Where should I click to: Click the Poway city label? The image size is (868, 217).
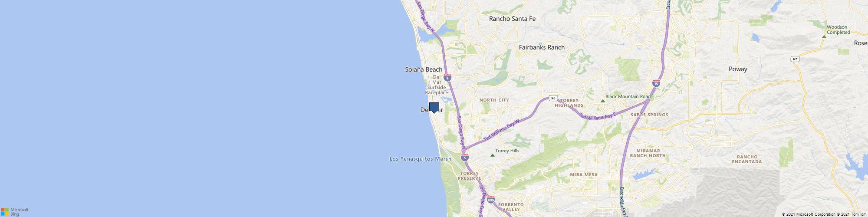(x=738, y=69)
